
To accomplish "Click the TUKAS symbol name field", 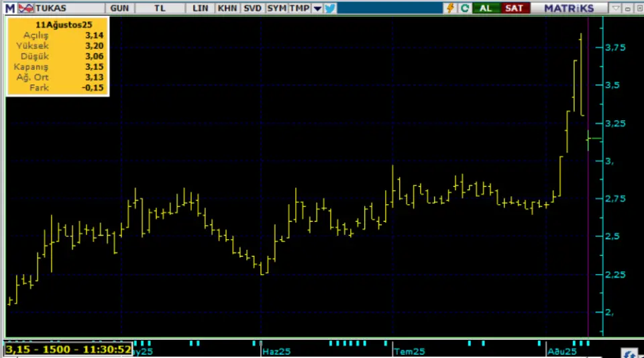I will (x=69, y=8).
